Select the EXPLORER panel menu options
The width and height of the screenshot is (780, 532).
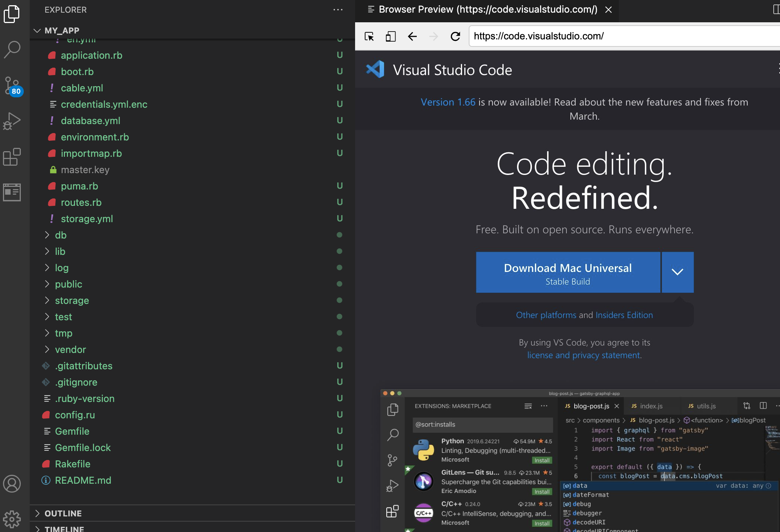coord(338,10)
